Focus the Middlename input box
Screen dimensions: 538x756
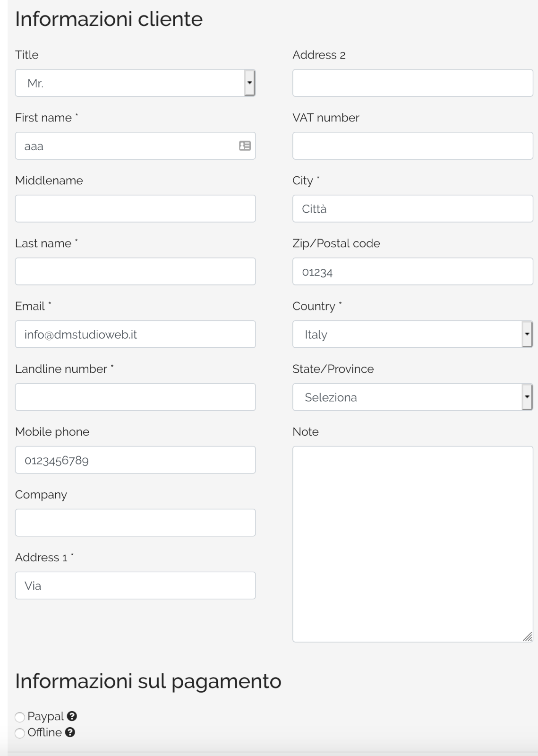135,209
